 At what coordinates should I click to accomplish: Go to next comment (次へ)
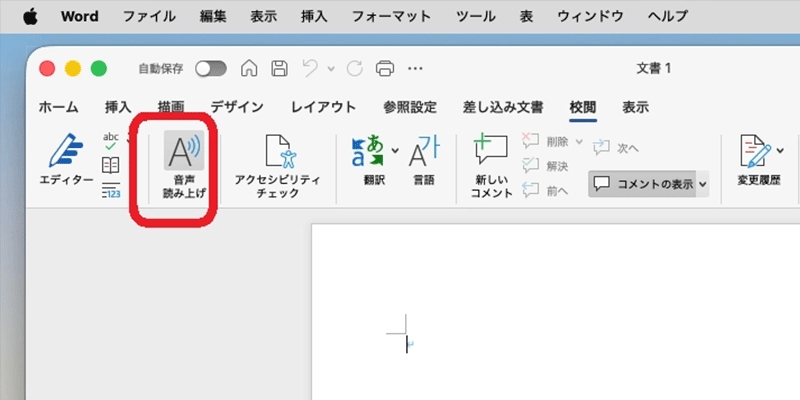[x=616, y=148]
